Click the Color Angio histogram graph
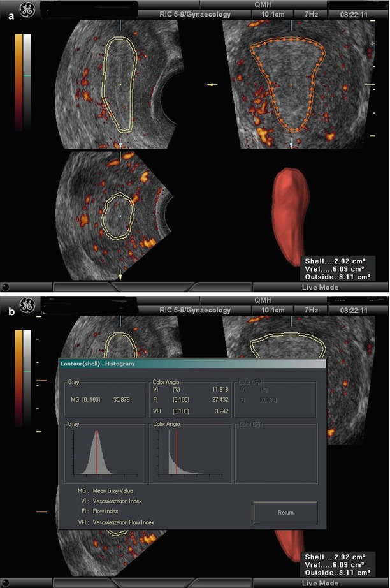Viewport: 390px width, 588px height. click(189, 452)
